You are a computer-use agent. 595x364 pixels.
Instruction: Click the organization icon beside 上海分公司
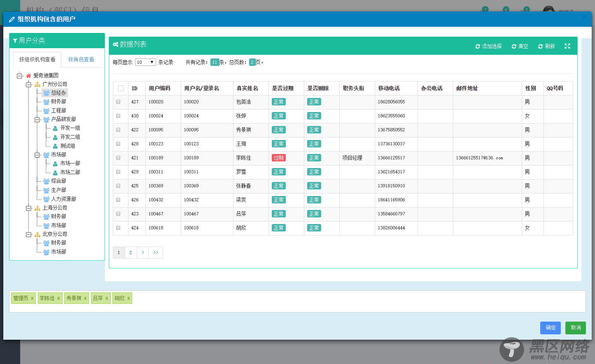[x=37, y=208]
